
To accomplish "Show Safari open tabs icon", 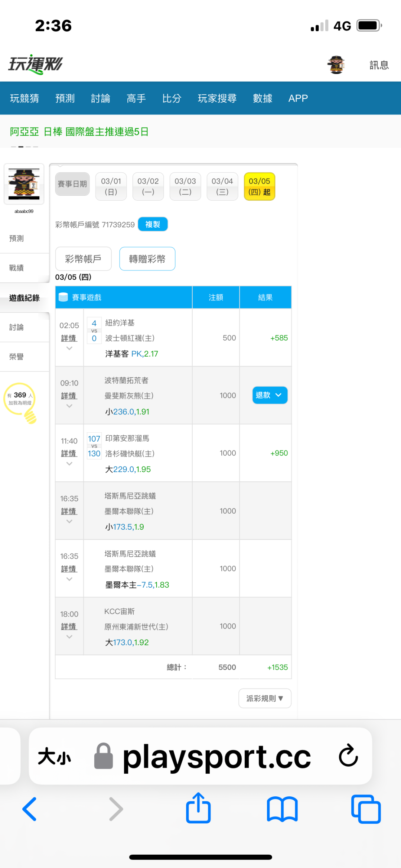I will click(366, 809).
